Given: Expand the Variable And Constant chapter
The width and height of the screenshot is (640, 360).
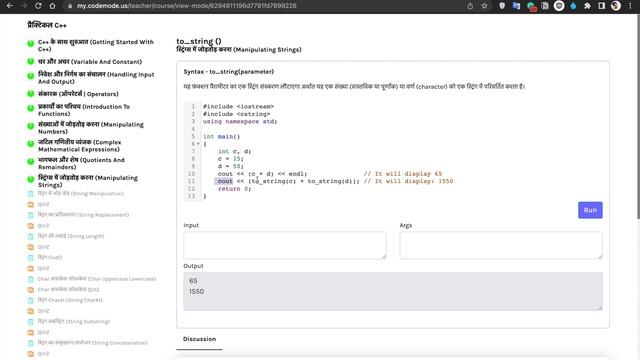Looking at the screenshot, I should pyautogui.click(x=90, y=62).
